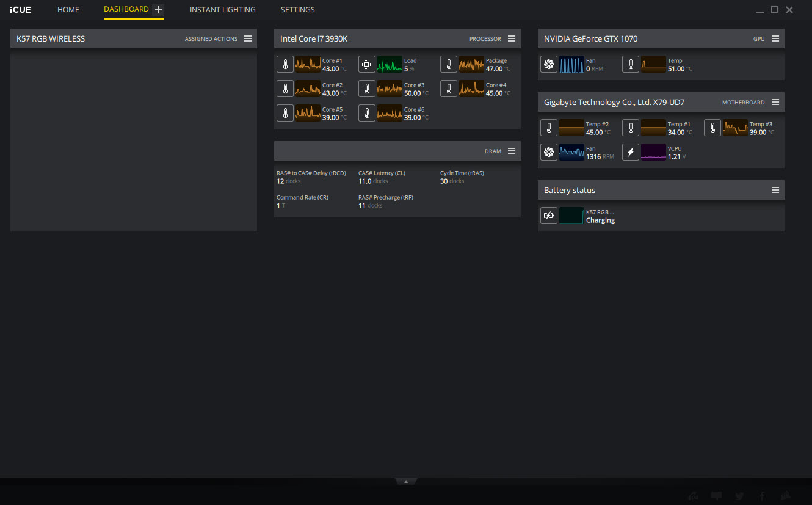Open K57 RGB WIRELESS widget menu

[x=248, y=38]
